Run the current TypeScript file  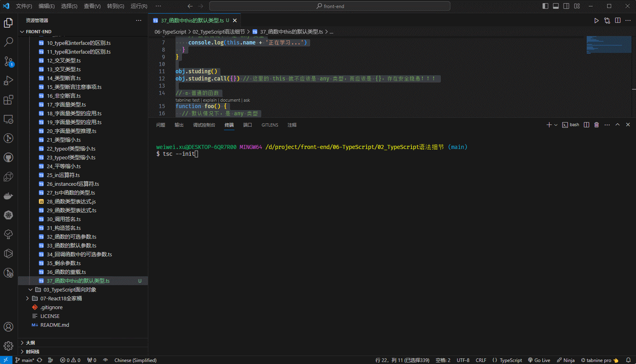coord(596,20)
